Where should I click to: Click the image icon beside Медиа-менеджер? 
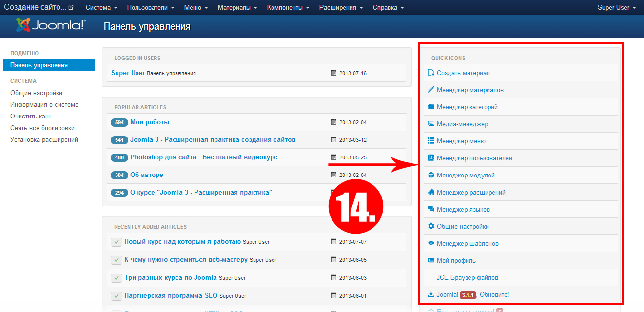click(431, 124)
